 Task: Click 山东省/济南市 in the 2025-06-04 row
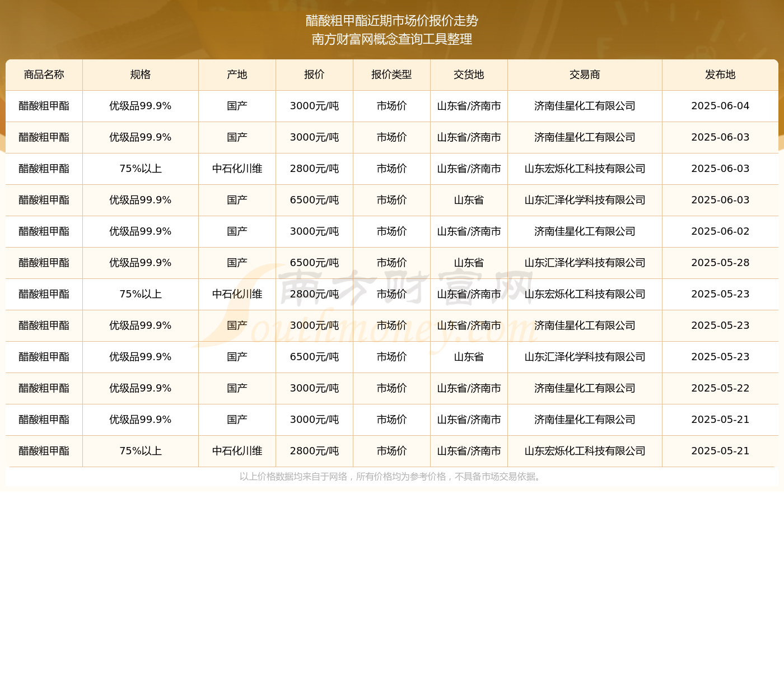coord(469,106)
